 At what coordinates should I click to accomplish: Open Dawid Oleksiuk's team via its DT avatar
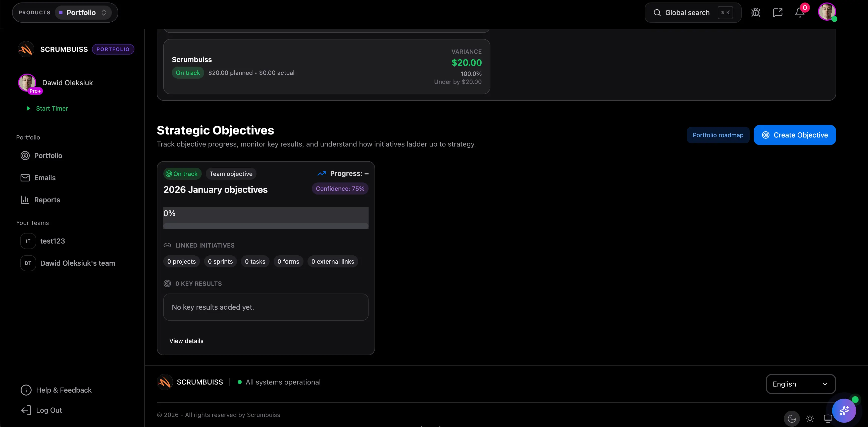coord(28,263)
